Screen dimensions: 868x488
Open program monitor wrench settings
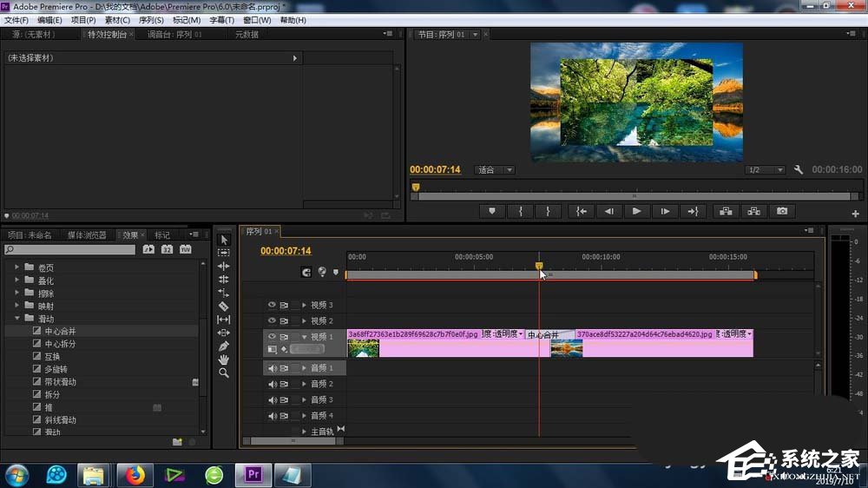[799, 170]
